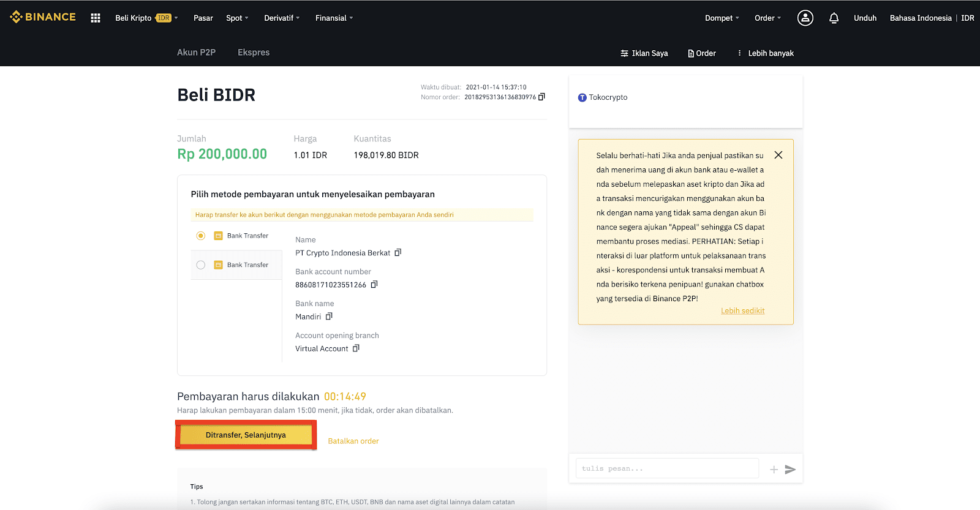Copy the Virtual Account branch value
Viewport: 980px width, 510px height.
pos(356,348)
